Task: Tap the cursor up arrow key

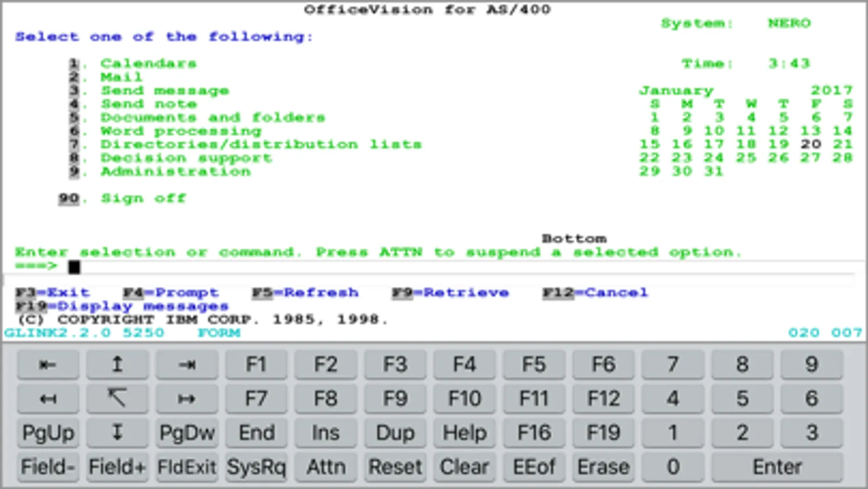Action: (x=117, y=365)
